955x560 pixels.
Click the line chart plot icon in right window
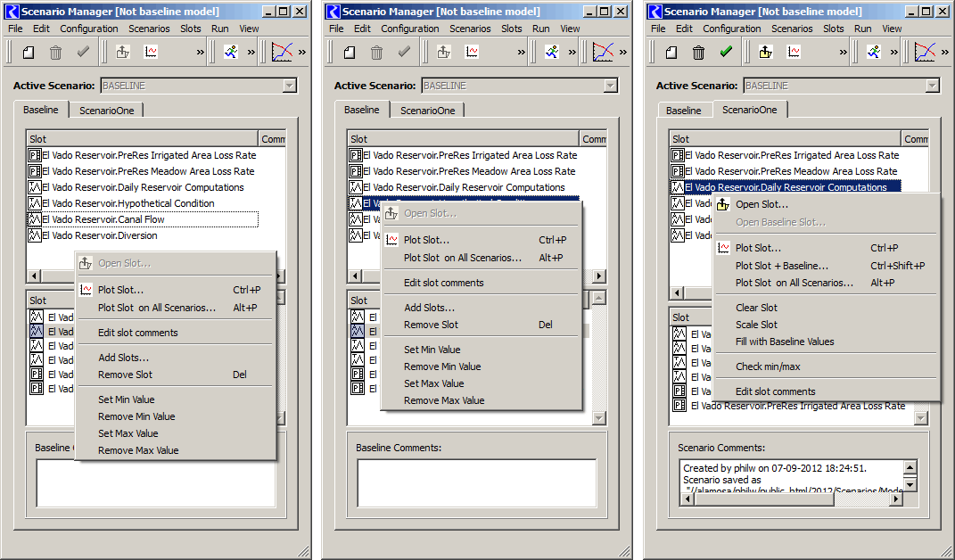[926, 53]
